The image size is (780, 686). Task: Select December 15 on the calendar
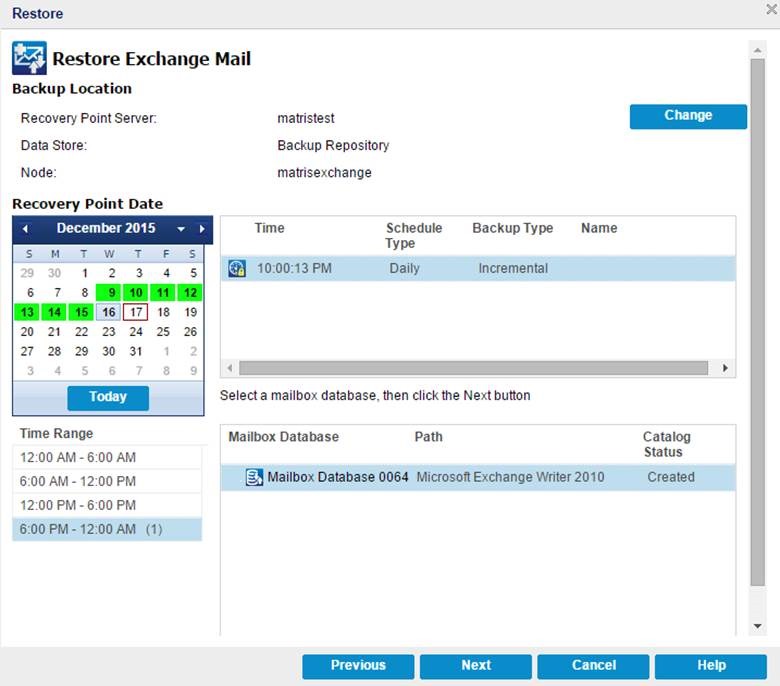pos(81,312)
